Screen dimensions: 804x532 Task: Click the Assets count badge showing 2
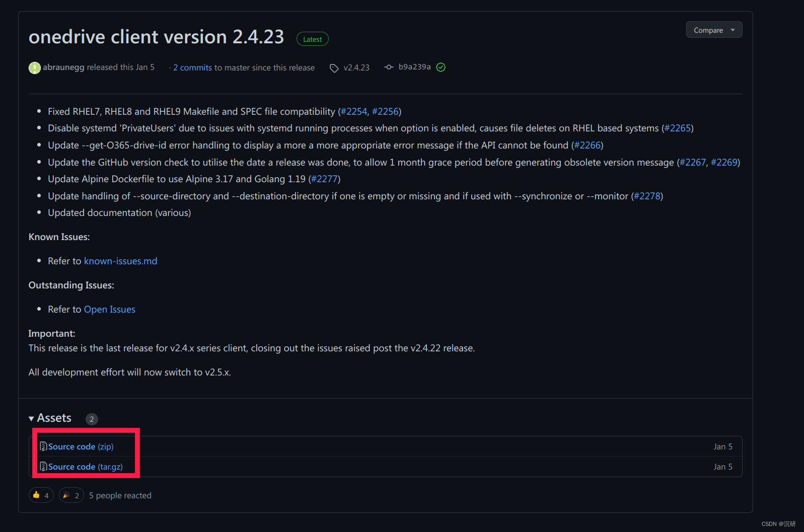tap(92, 419)
